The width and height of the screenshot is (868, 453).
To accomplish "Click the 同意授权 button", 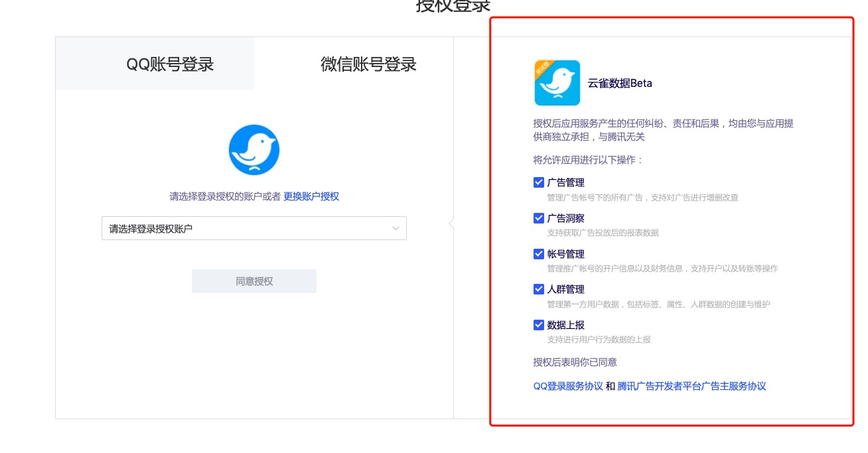I will point(254,281).
